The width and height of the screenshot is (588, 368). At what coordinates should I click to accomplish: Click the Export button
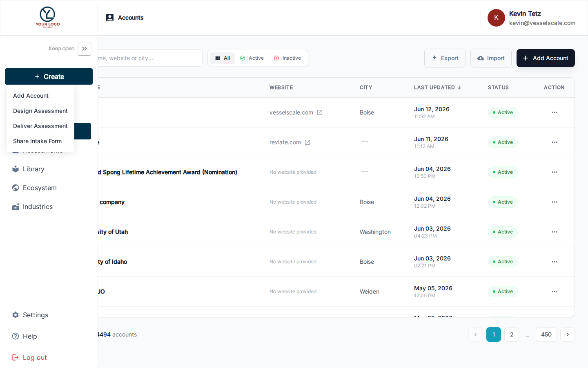coord(445,58)
